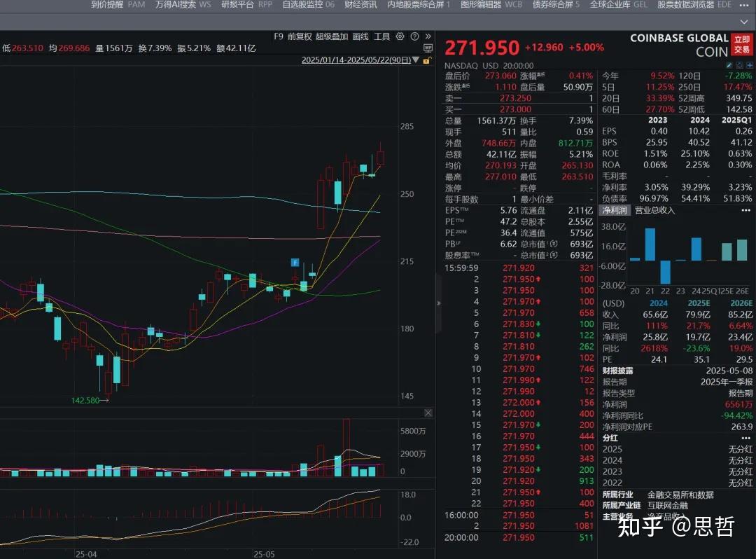Screen dimensions: 756x559
Task: Open the 工具 dropdown on chart toolbar
Action: (x=383, y=36)
